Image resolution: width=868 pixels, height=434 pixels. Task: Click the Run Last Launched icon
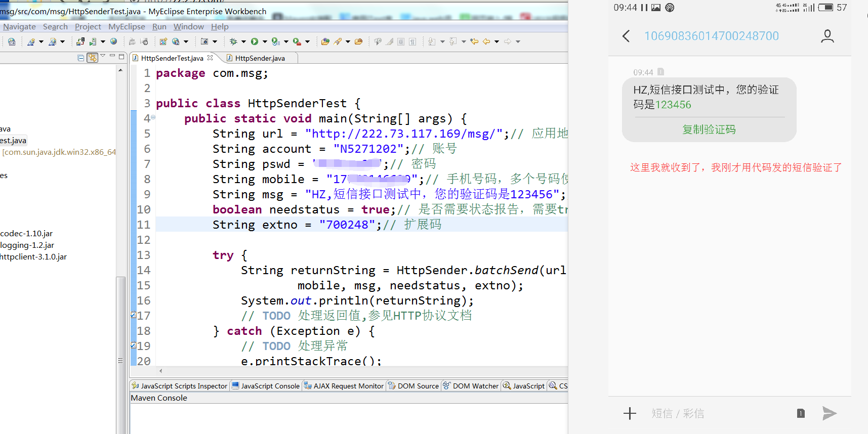[x=275, y=41]
